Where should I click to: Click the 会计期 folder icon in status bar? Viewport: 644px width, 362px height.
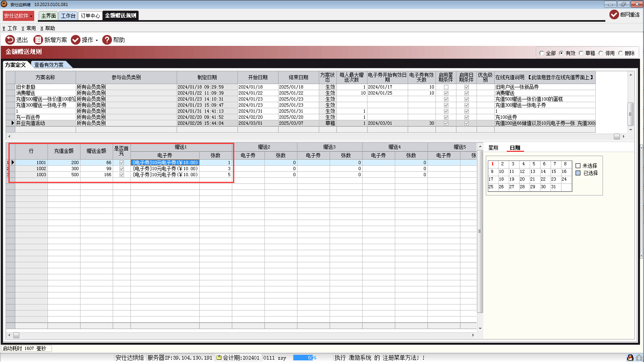click(x=219, y=357)
